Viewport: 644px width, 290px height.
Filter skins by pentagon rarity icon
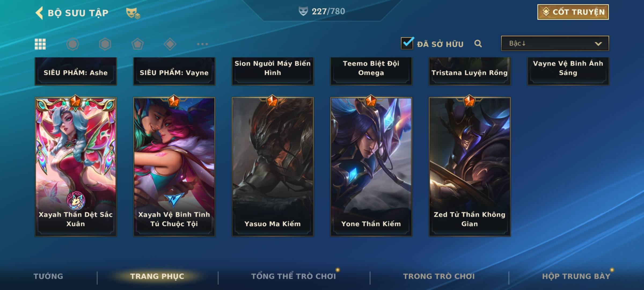pos(137,44)
